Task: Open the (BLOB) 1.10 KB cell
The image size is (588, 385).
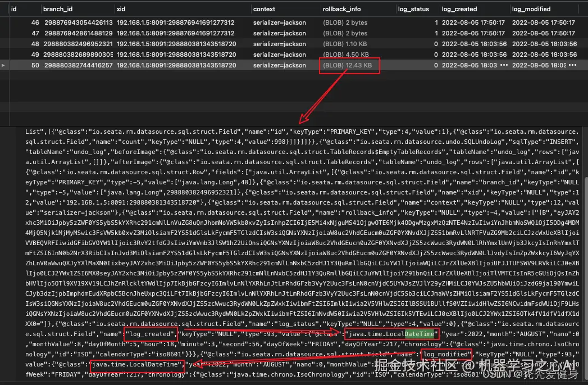Action: point(345,44)
